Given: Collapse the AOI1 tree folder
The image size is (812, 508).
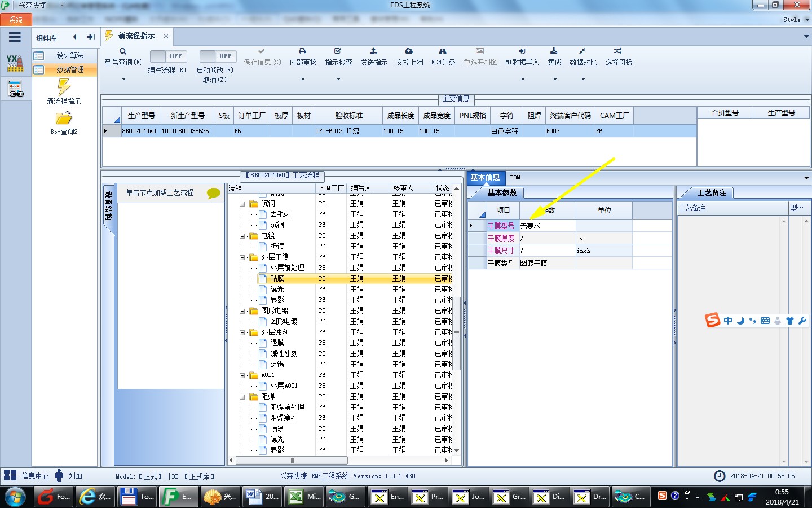Looking at the screenshot, I should coord(242,375).
